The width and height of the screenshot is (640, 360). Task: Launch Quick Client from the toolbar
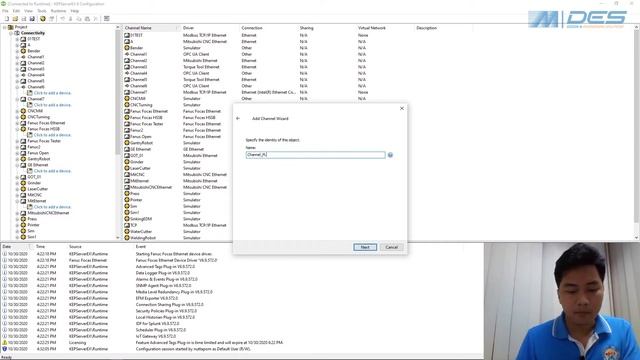107,19
